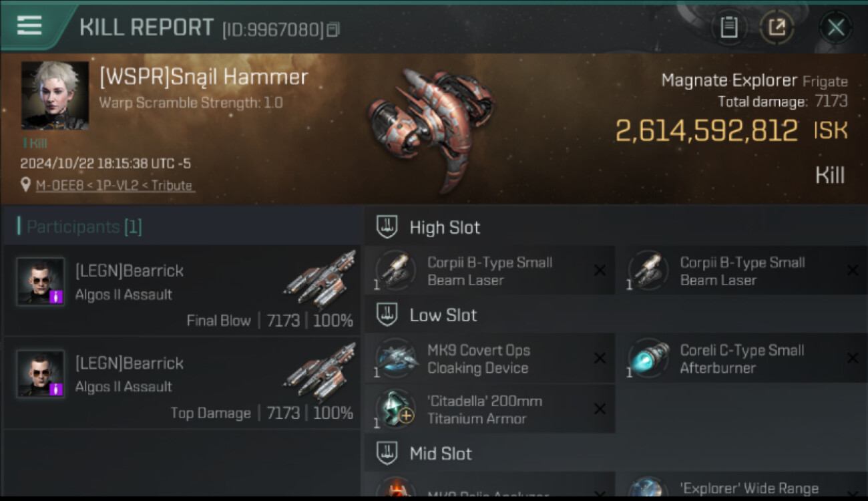
Task: Click the 'Citadella' 200mm Titanium Armor icon
Action: [x=397, y=409]
